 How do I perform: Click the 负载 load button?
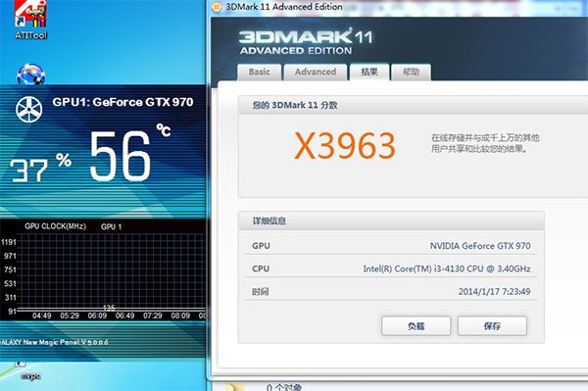coord(416,325)
